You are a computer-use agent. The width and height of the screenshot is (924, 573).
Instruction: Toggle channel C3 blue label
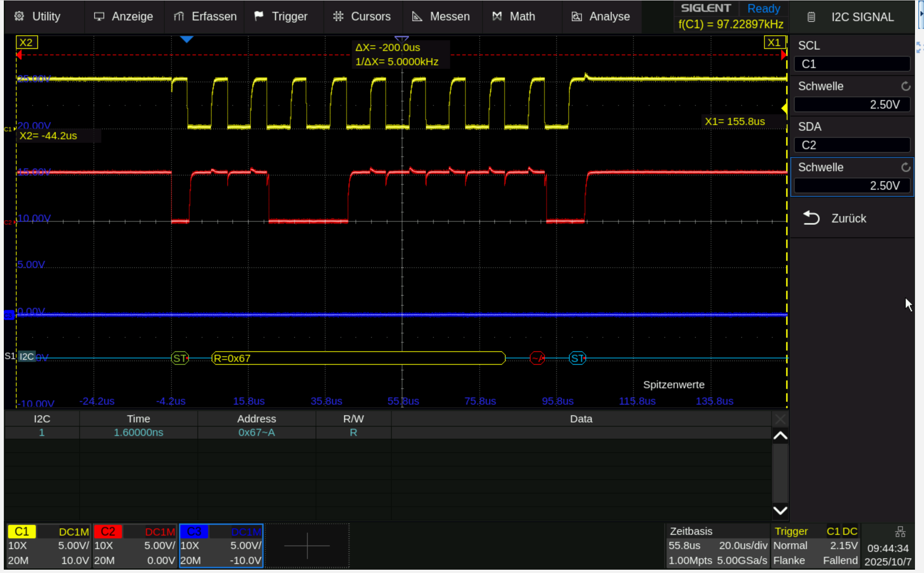pyautogui.click(x=194, y=532)
